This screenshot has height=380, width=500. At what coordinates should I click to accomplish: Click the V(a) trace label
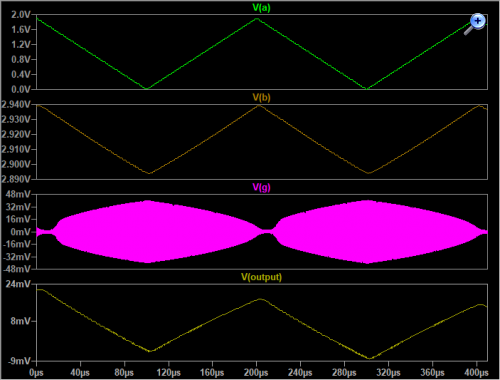point(261,8)
